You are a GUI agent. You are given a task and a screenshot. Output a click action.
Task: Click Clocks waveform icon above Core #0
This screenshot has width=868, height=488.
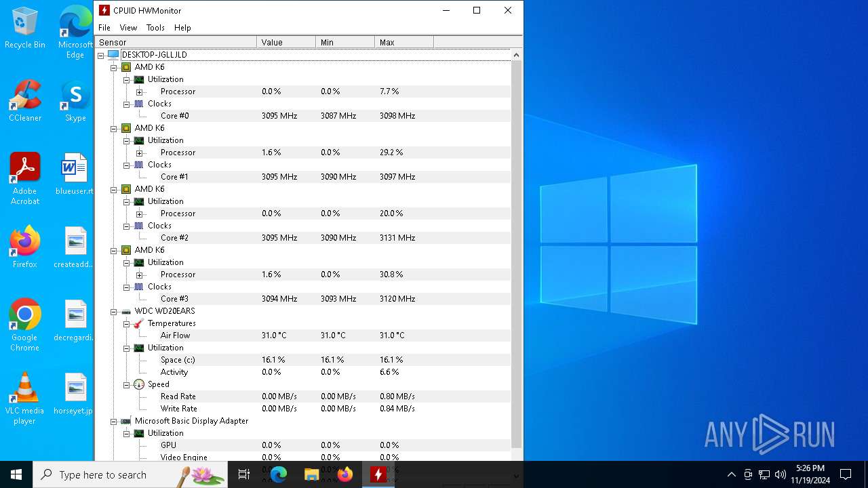tap(139, 104)
